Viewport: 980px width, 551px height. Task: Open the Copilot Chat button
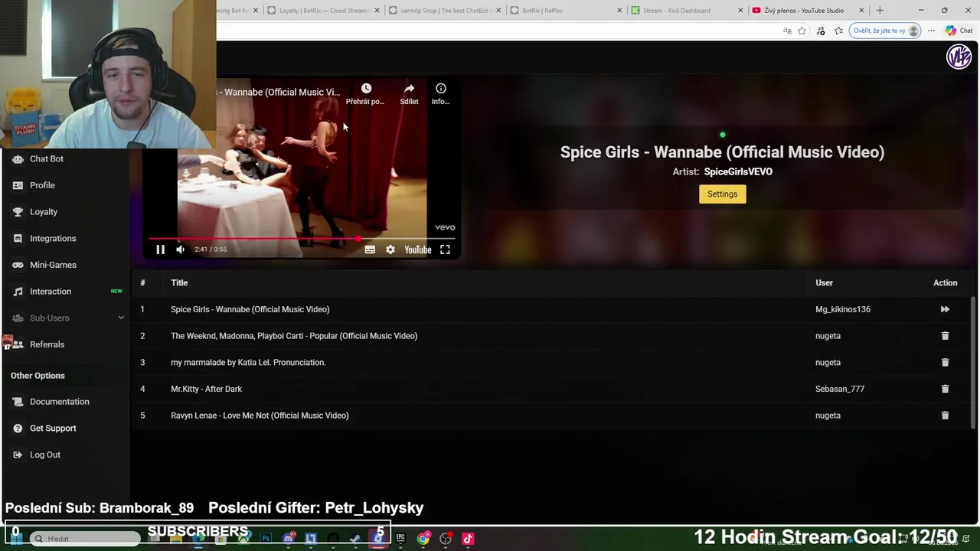point(959,31)
